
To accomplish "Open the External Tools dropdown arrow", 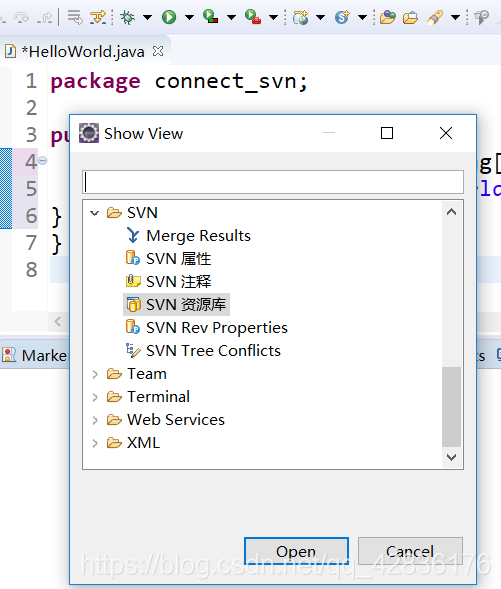I will pyautogui.click(x=274, y=17).
